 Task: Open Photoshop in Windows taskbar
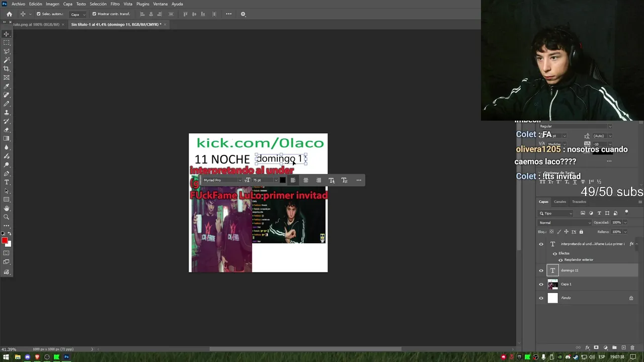66,357
